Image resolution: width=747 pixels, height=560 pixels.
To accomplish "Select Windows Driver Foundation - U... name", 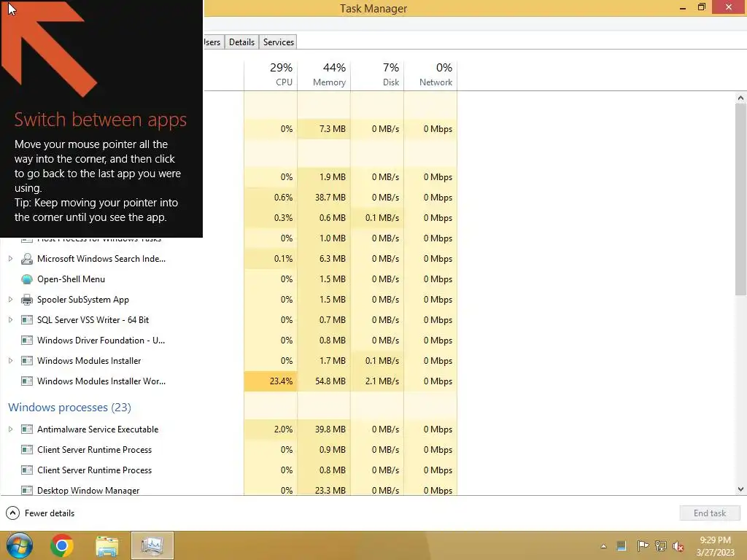I will pos(101,341).
